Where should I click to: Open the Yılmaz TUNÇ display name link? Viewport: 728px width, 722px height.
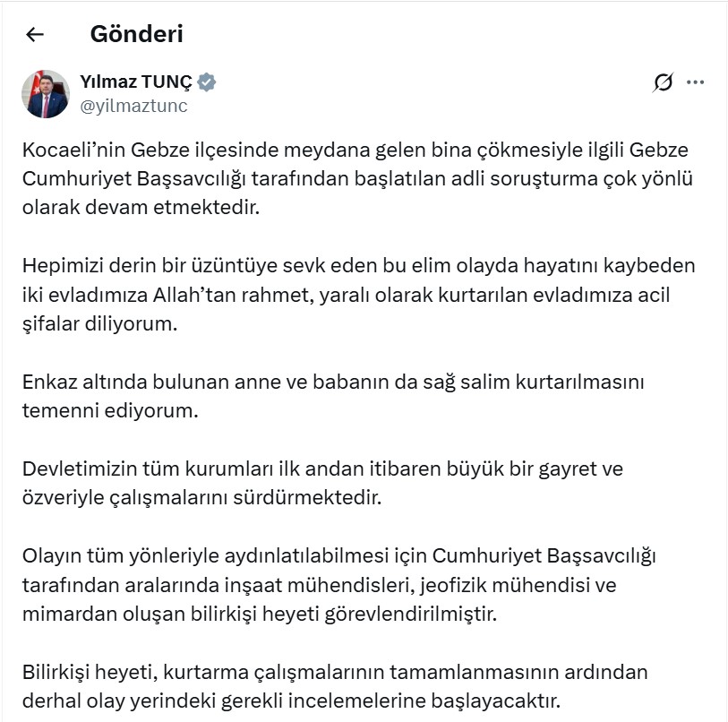coord(136,83)
